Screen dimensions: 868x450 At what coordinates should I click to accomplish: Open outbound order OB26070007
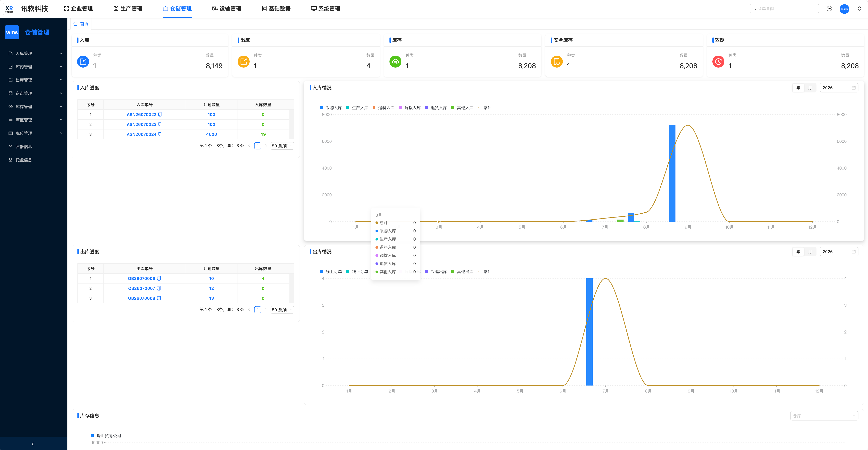[142, 288]
